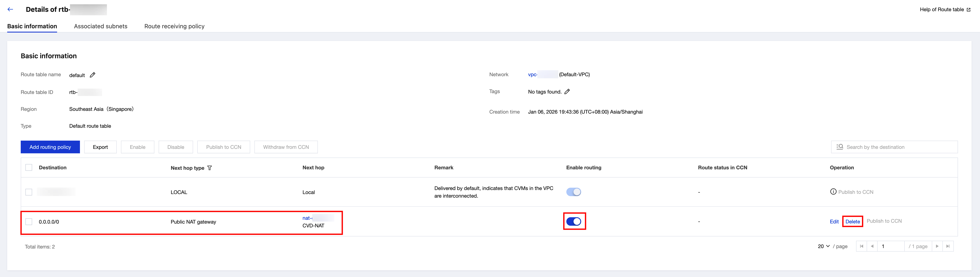Viewport: 980px width, 277px height.
Task: Delete the Public NAT gateway route
Action: tap(852, 221)
